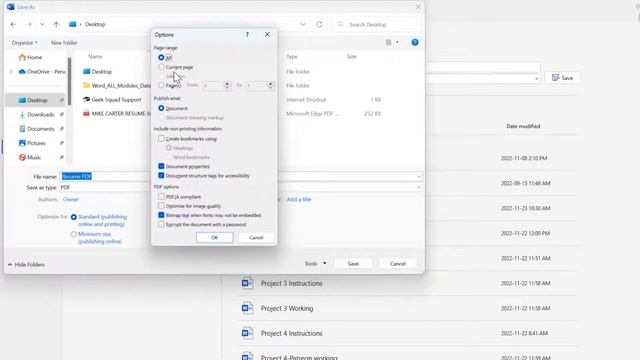640x360 pixels.
Task: Click Save button in Word backstage
Action: pos(562,78)
